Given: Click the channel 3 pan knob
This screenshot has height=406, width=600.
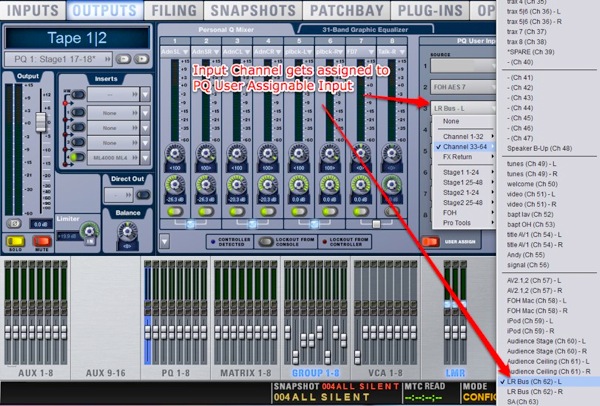Looking at the screenshot, I should [x=237, y=153].
